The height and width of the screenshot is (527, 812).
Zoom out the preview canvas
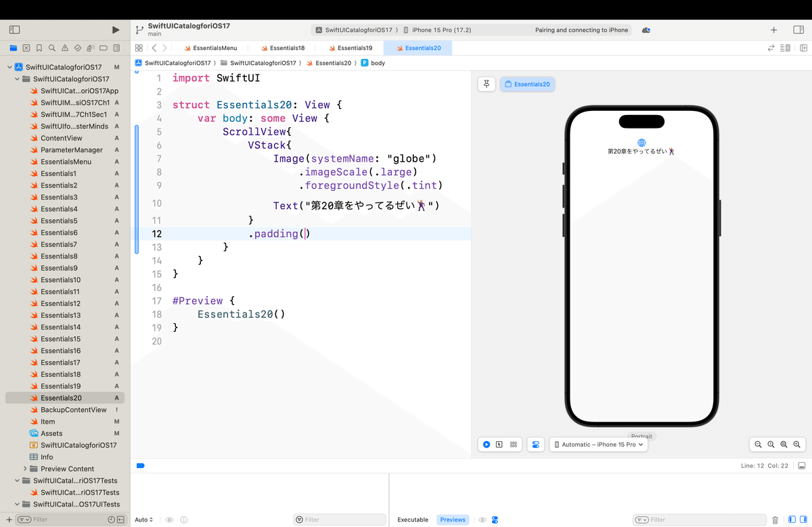[x=758, y=444]
